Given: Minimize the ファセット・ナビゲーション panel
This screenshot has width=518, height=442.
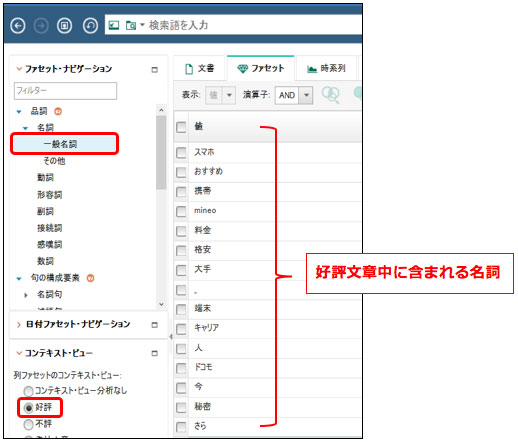Looking at the screenshot, I should 154,70.
